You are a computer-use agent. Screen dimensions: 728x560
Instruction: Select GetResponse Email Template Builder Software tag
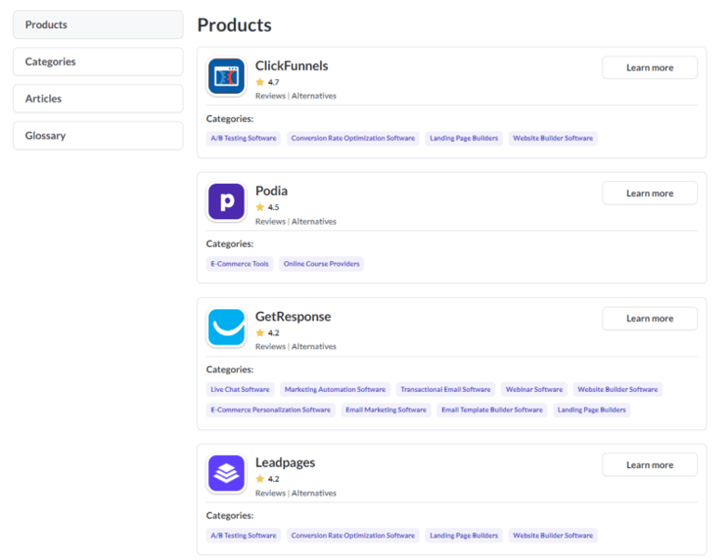[492, 410]
